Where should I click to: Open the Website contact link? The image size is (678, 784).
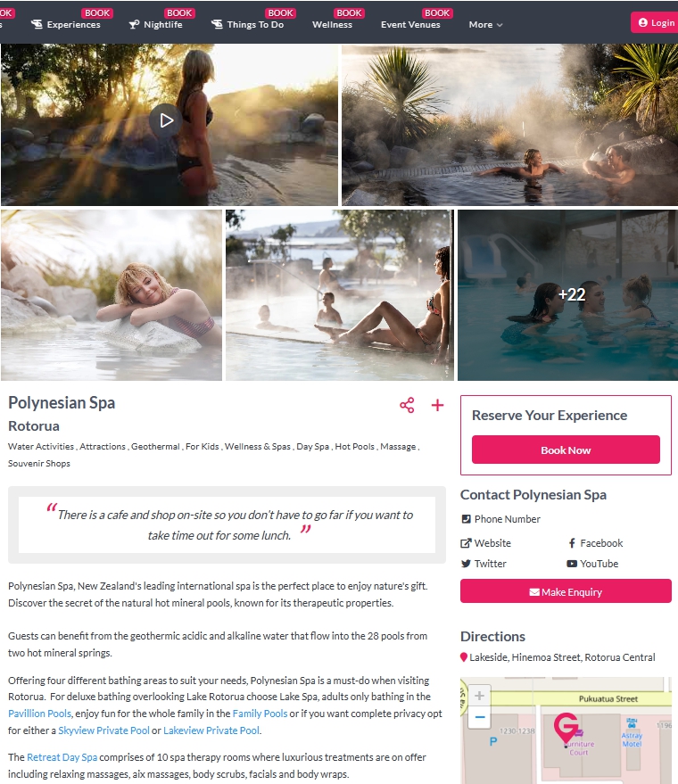pyautogui.click(x=485, y=543)
